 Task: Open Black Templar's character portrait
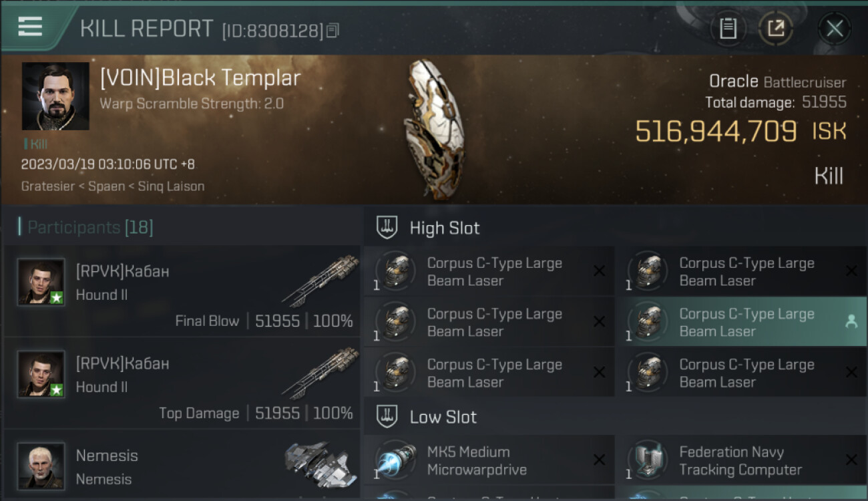coord(55,96)
